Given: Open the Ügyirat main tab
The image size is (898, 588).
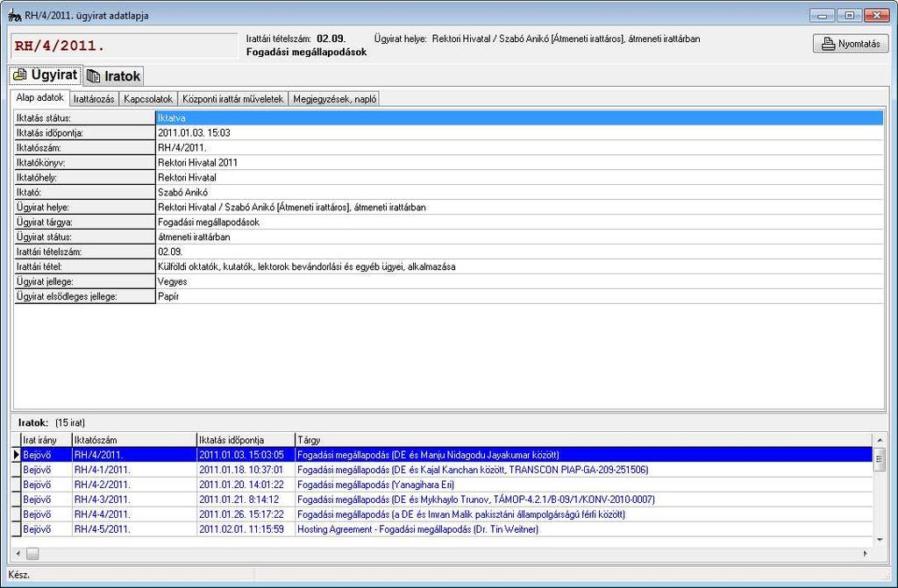Looking at the screenshot, I should pos(46,74).
